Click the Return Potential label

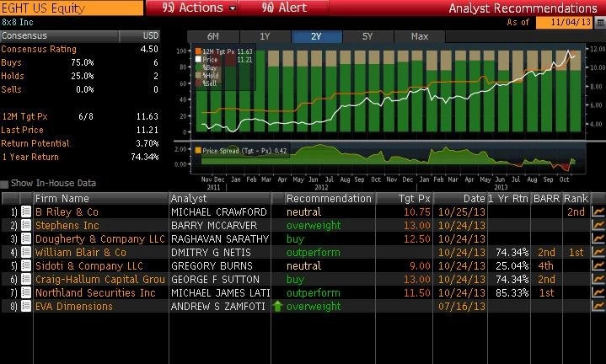coord(35,144)
